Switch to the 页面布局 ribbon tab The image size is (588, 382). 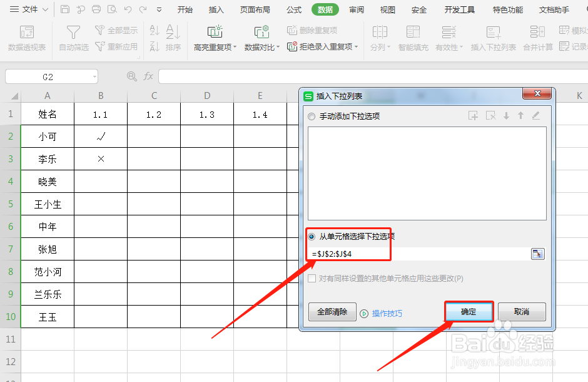point(255,10)
